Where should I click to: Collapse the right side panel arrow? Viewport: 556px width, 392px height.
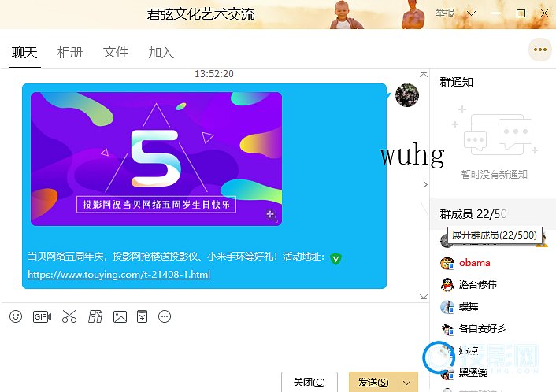(x=425, y=184)
